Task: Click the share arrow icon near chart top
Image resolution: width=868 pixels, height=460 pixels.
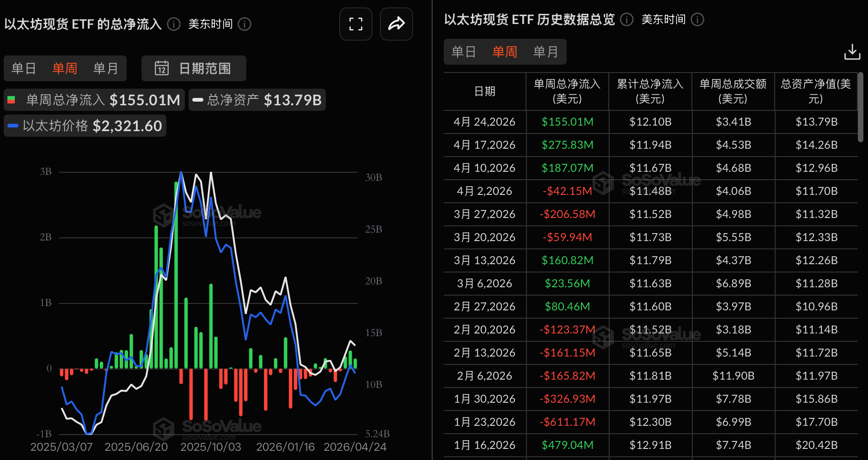Action: click(x=396, y=24)
